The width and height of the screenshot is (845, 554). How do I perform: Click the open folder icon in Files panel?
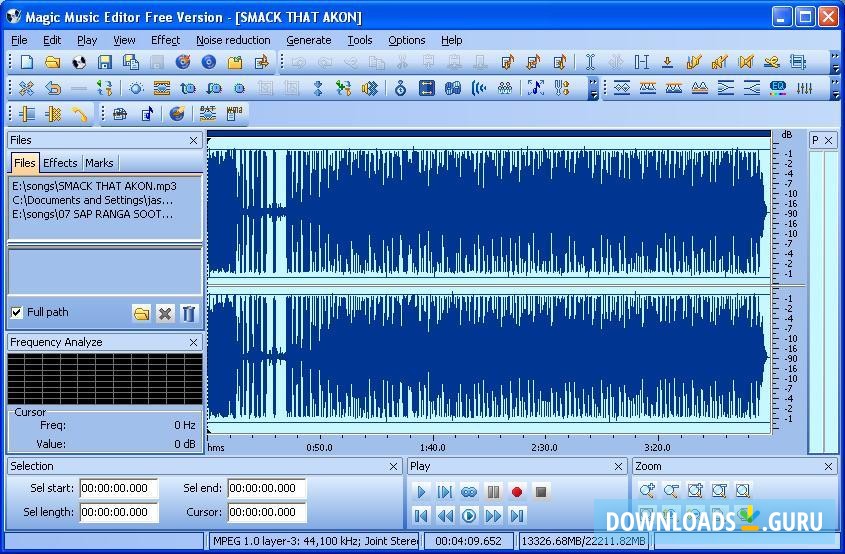pyautogui.click(x=141, y=314)
